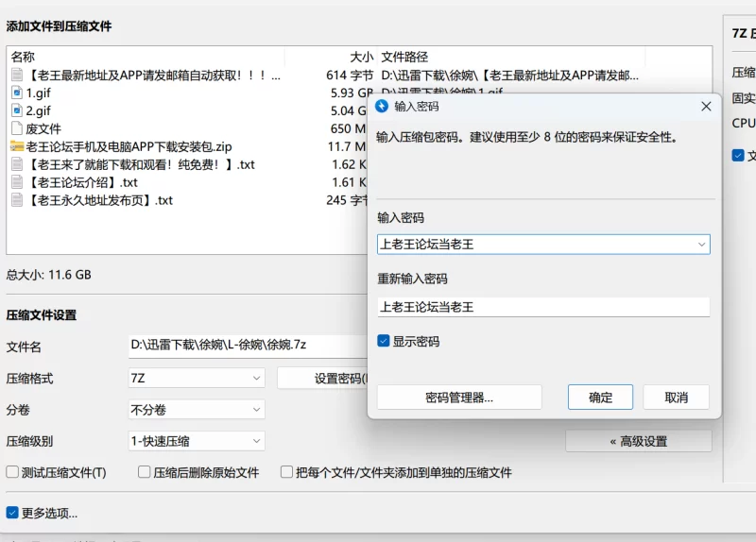Expand the 分卷 不分卷 dropdown
This screenshot has width=756, height=542.
(197, 410)
